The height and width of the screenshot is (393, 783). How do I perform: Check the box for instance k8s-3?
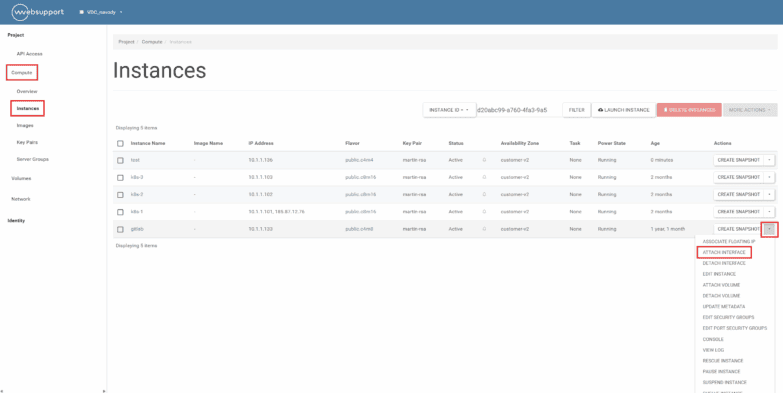pos(120,177)
